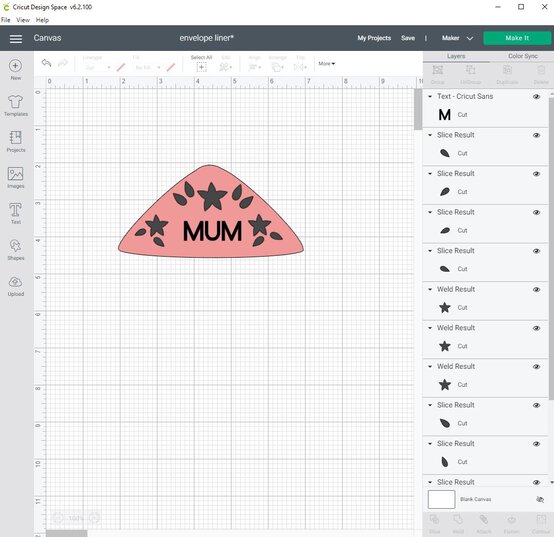Collapse the Text - Cricut Sans layer
This screenshot has height=537, width=554.
(x=430, y=96)
